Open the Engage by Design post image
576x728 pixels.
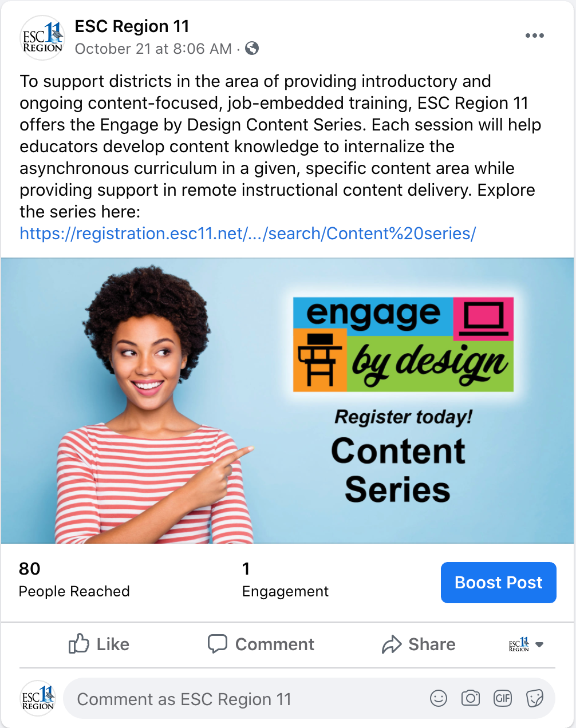point(287,401)
